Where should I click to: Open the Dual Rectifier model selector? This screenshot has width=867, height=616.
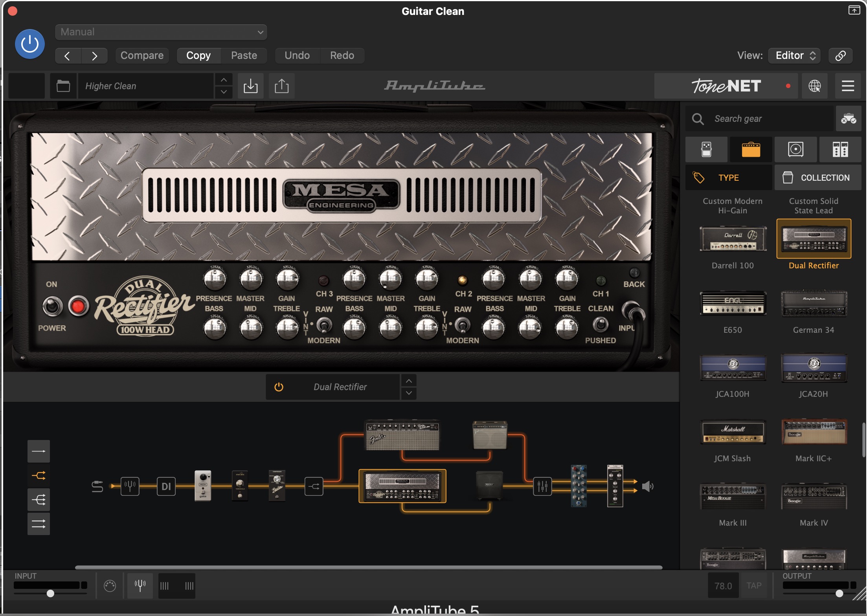pos(340,387)
